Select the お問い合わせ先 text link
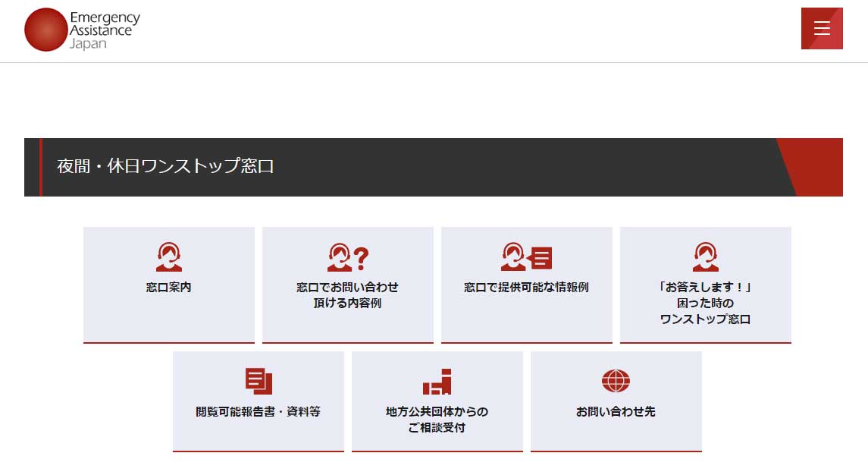This screenshot has height=475, width=868. pos(616,412)
